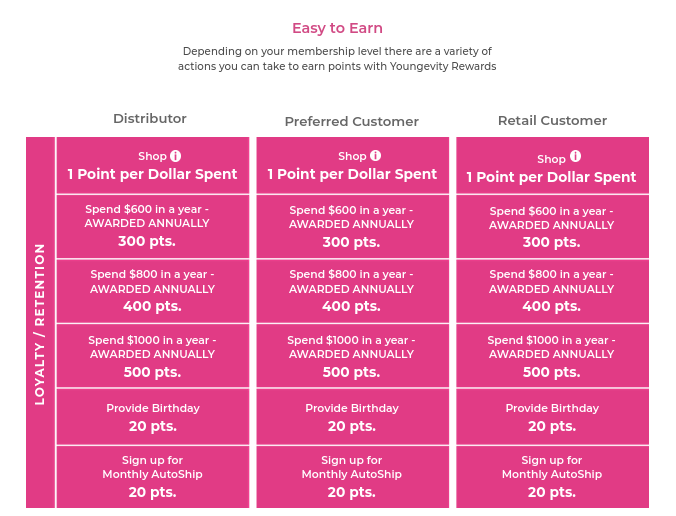Viewport: 676px width, 516px height.
Task: Click Retail Customer Monthly AutoShip tile
Action: 552,477
